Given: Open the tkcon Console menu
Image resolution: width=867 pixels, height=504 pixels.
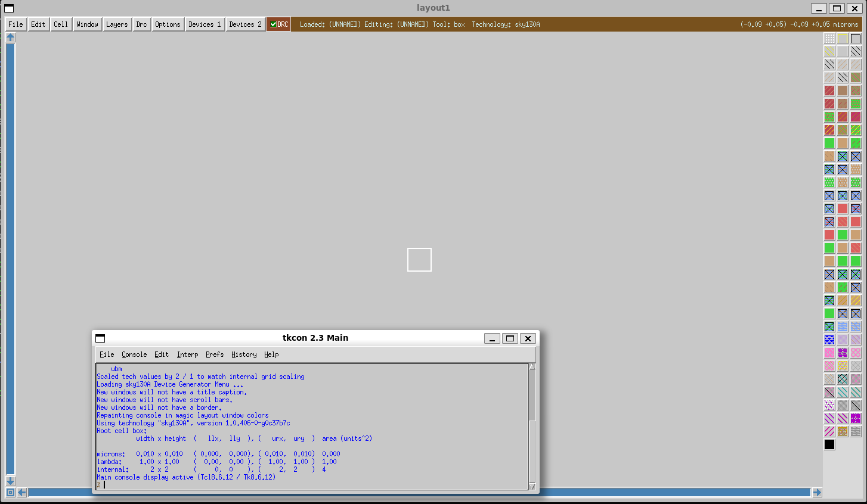Looking at the screenshot, I should coord(134,354).
